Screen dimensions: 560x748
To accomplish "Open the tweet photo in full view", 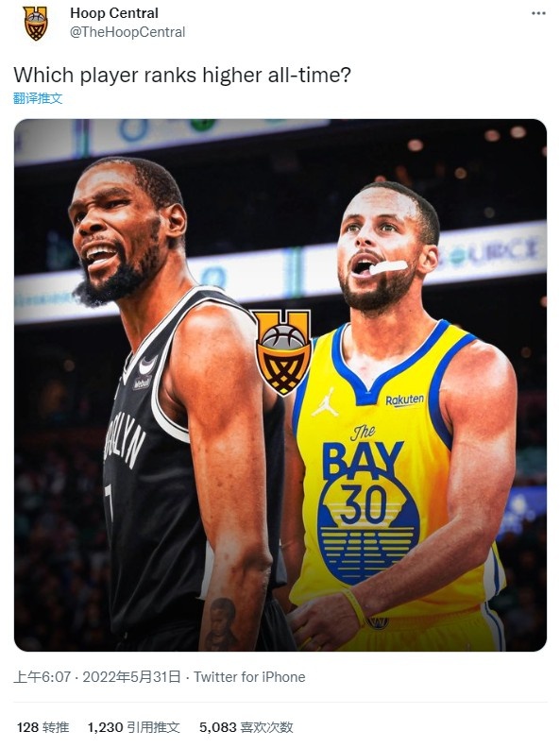I will (x=280, y=385).
